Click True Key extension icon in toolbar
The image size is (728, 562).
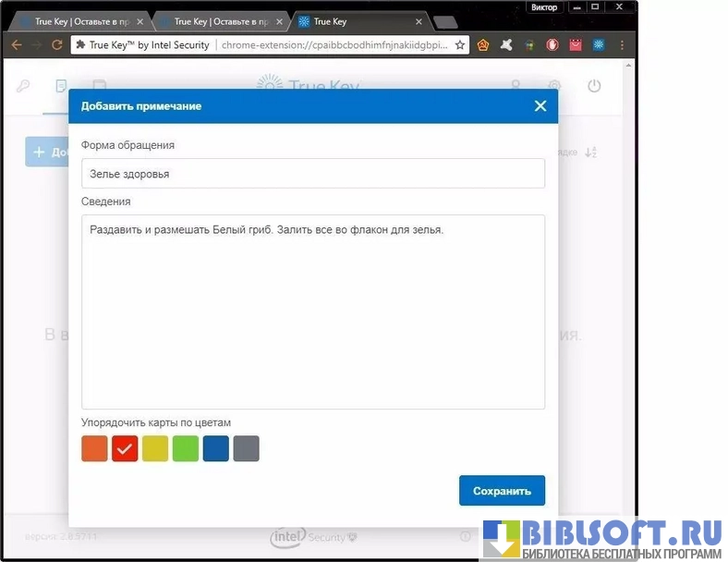(x=599, y=44)
